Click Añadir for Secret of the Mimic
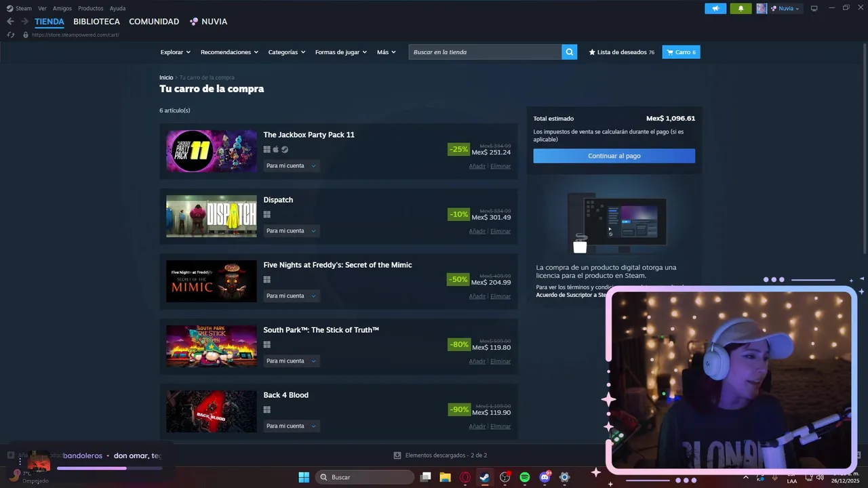This screenshot has height=488, width=868. [477, 296]
